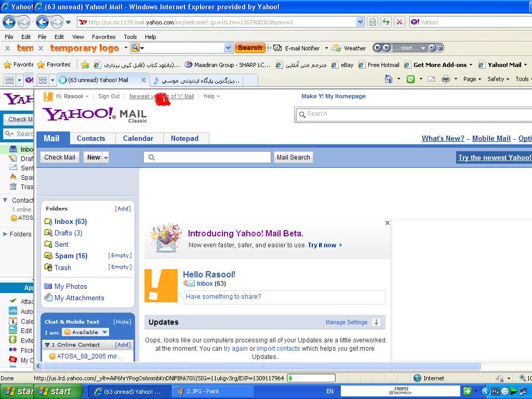
Task: Click the Internet zone globe in status bar
Action: pyautogui.click(x=417, y=378)
